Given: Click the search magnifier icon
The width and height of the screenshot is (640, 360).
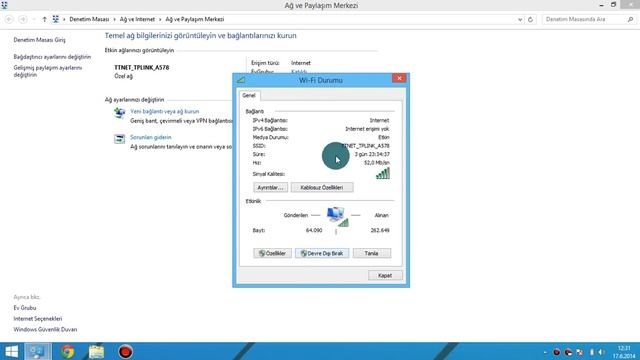Looking at the screenshot, I should coord(630,19).
